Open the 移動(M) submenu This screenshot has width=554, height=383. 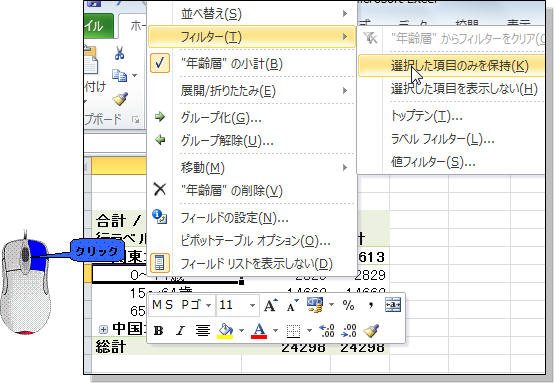[252, 167]
